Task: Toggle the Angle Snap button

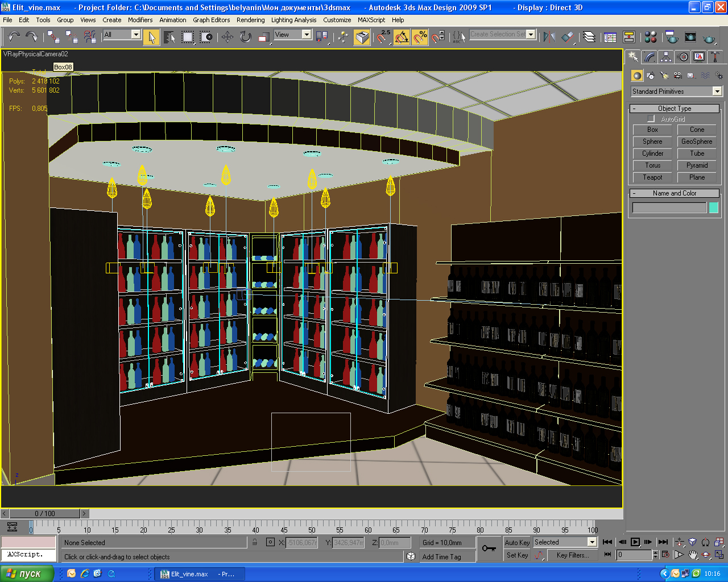Action: [x=402, y=38]
